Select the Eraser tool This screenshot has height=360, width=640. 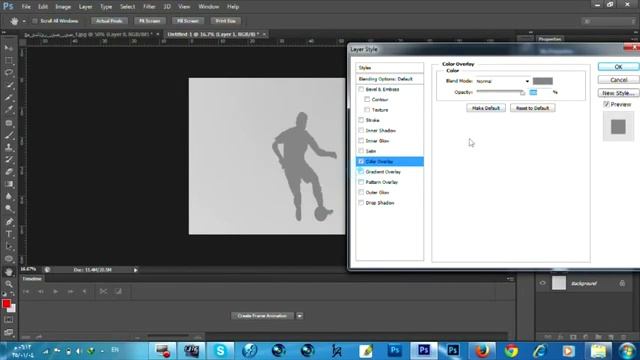(x=9, y=171)
